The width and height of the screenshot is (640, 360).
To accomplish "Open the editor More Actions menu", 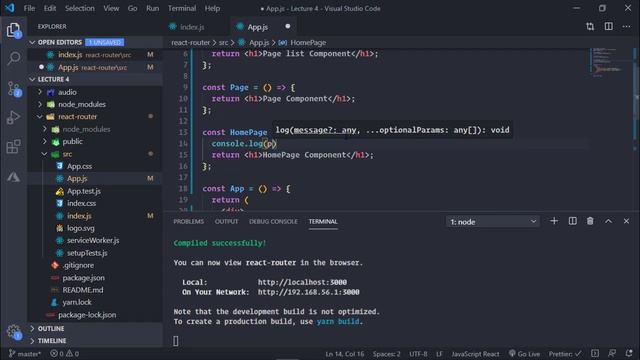I will point(627,27).
